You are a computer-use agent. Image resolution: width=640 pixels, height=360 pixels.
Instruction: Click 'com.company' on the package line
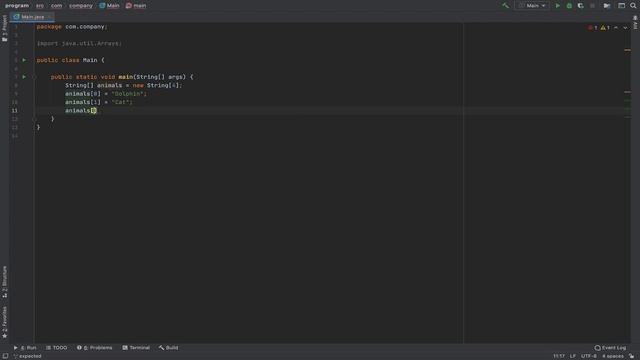point(84,27)
